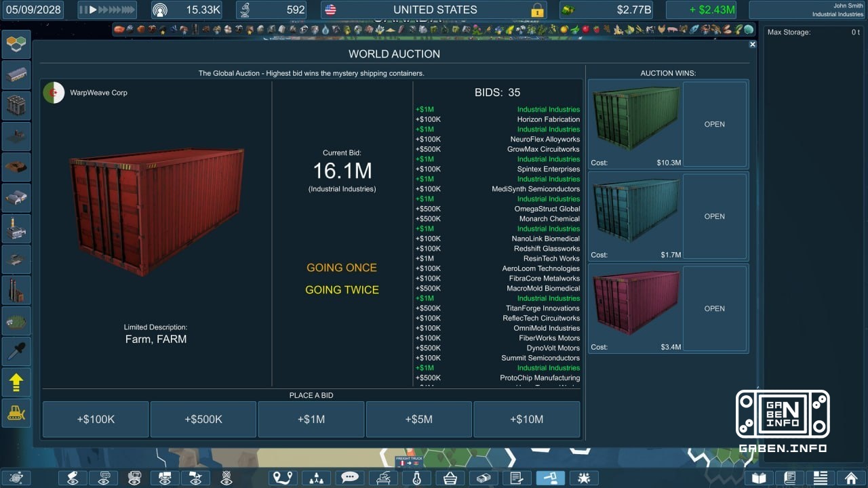Click the population 15.33K indicator
Viewport: 868px width, 488px height.
(188, 10)
